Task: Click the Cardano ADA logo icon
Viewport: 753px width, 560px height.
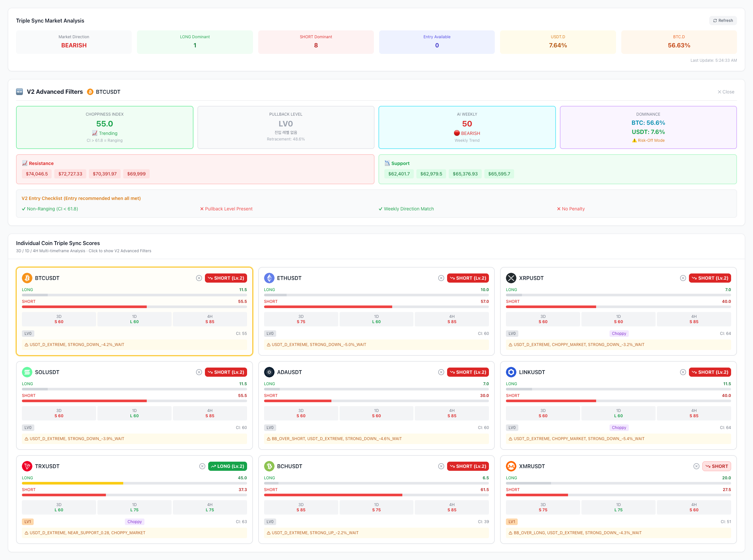Action: coord(269,372)
